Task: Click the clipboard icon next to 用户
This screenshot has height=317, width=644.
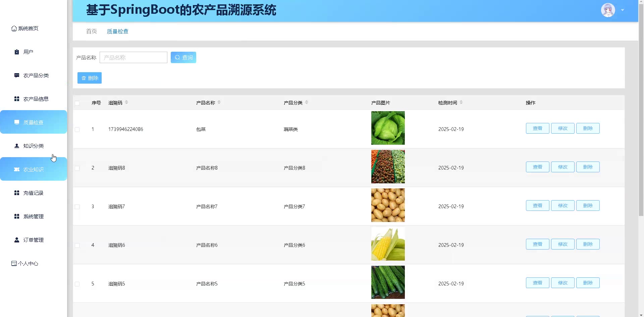Action: (x=17, y=52)
